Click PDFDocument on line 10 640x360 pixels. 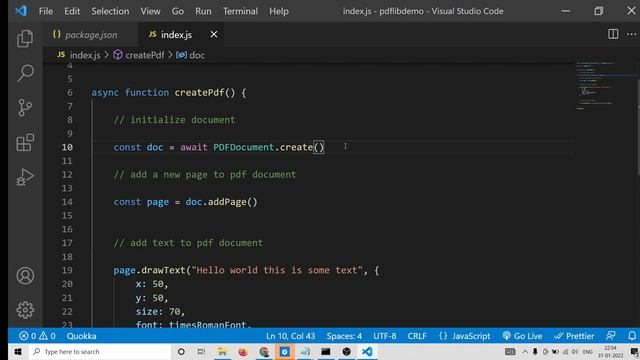coord(244,147)
